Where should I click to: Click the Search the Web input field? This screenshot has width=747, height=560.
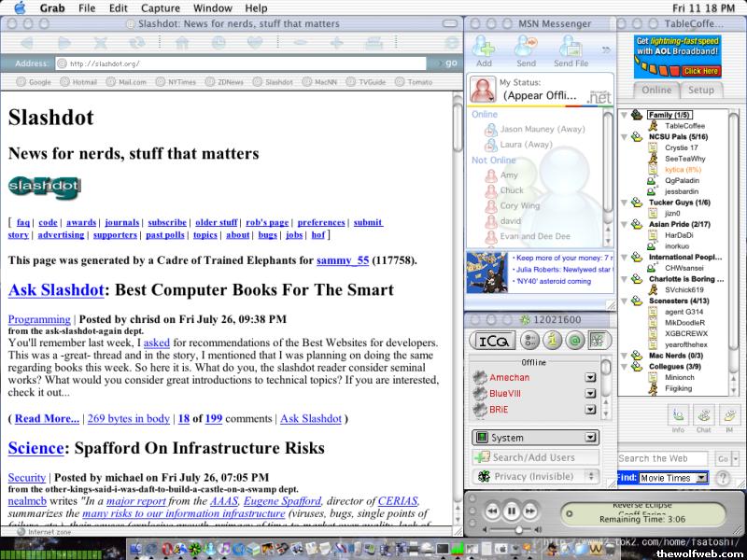pyautogui.click(x=664, y=458)
